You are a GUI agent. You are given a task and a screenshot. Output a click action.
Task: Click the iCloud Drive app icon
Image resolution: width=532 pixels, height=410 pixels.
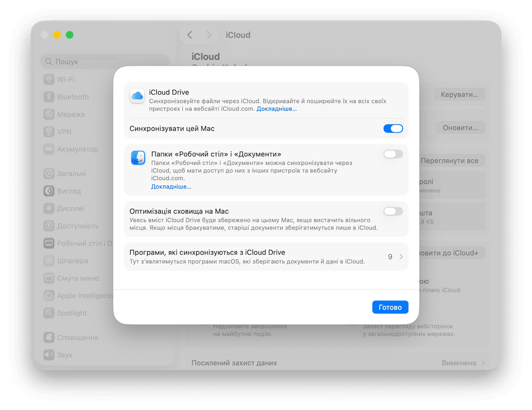(137, 96)
